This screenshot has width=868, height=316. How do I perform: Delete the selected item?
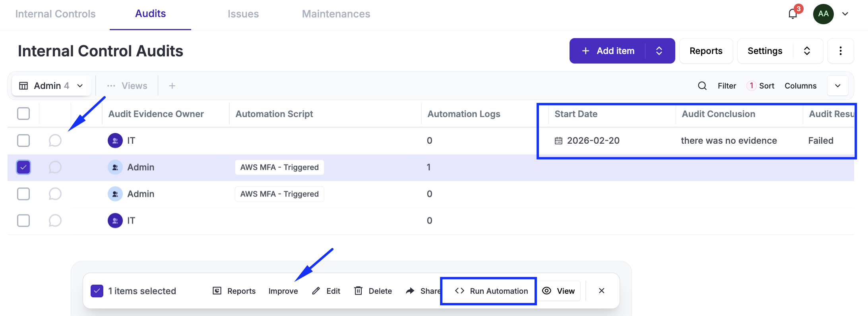(373, 291)
